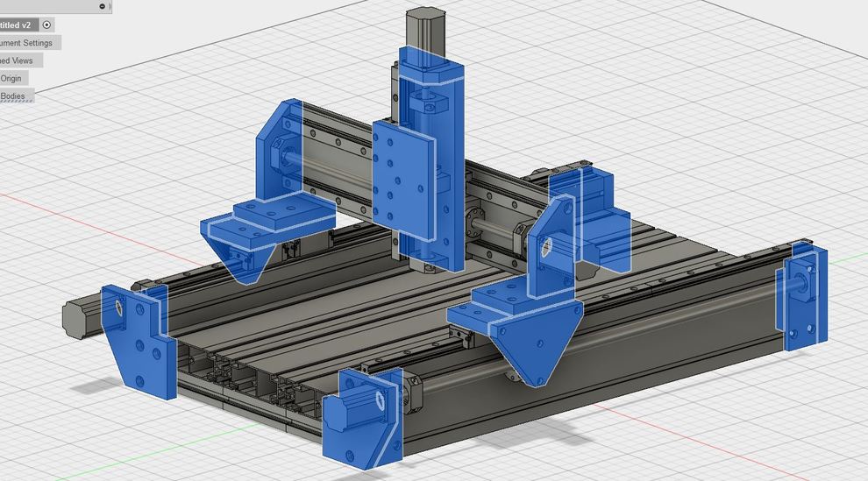Select the left blue gantry side plate
This screenshot has height=481, width=868.
pyautogui.click(x=281, y=149)
